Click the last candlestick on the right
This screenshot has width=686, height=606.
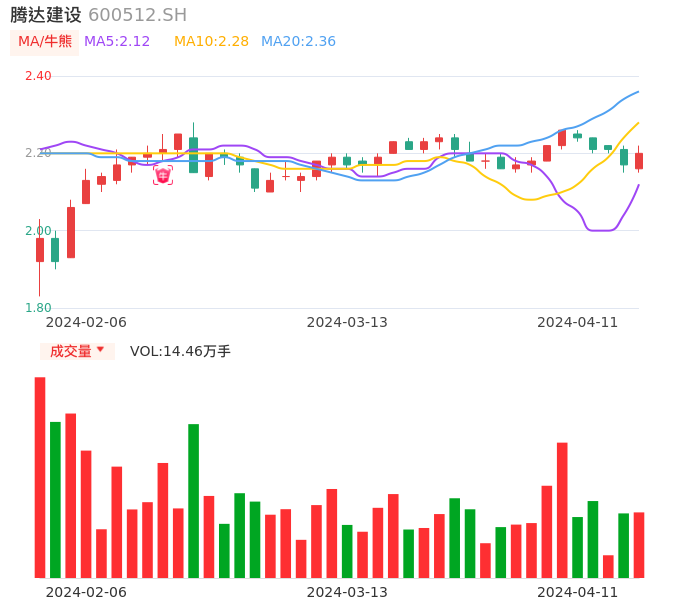[x=639, y=160]
